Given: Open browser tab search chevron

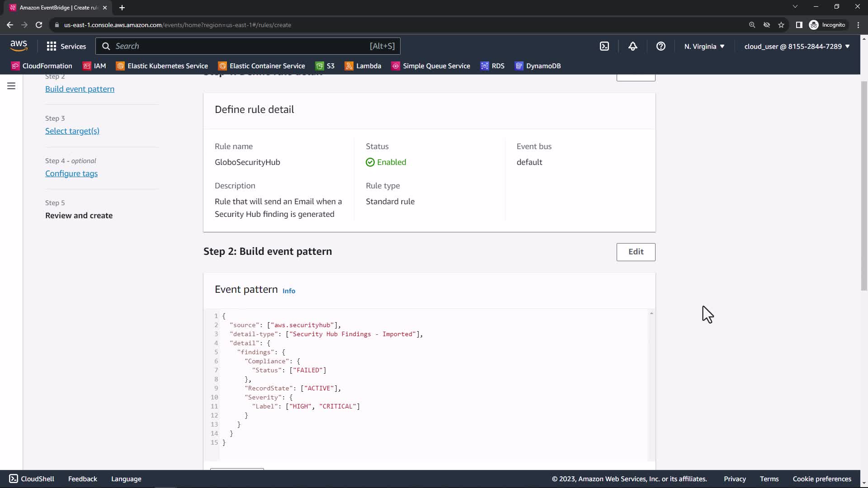Looking at the screenshot, I should (795, 7).
